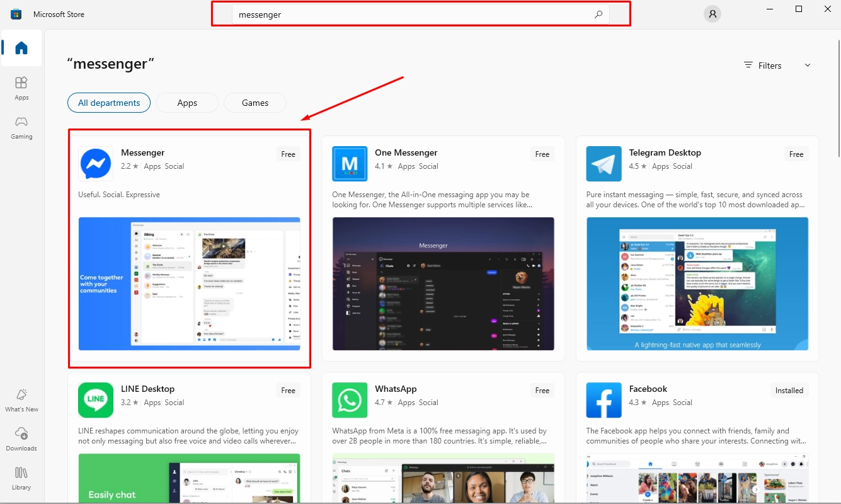Click the 4.1 star rating on One Messenger
This screenshot has height=504, width=841.
pyautogui.click(x=384, y=166)
